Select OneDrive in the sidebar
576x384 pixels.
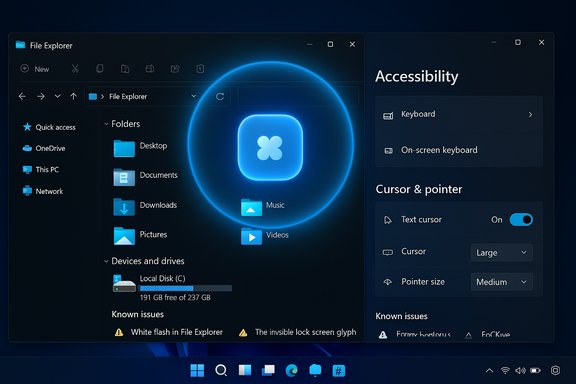[44, 148]
